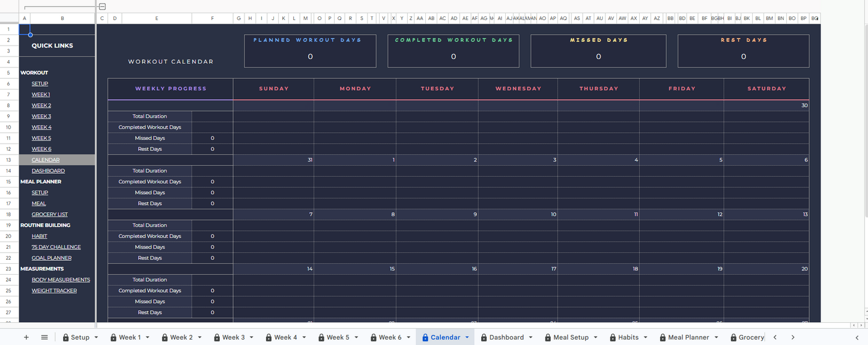Click the REST DAYS box
This screenshot has height=345, width=868.
pos(744,50)
